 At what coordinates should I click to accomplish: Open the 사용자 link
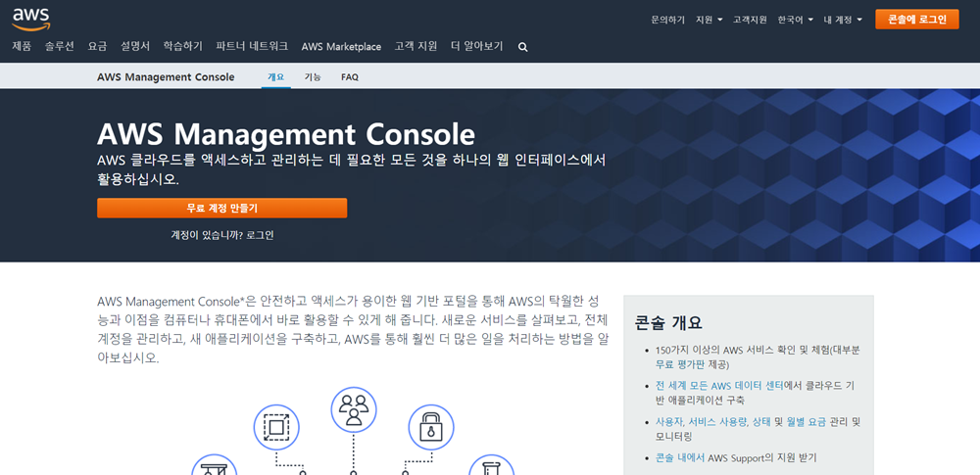(x=669, y=422)
